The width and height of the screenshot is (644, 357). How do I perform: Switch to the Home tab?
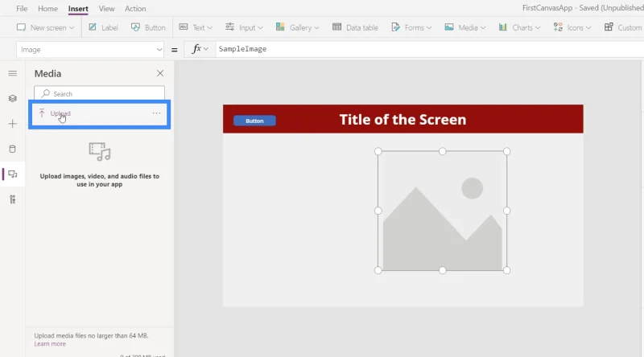[47, 9]
